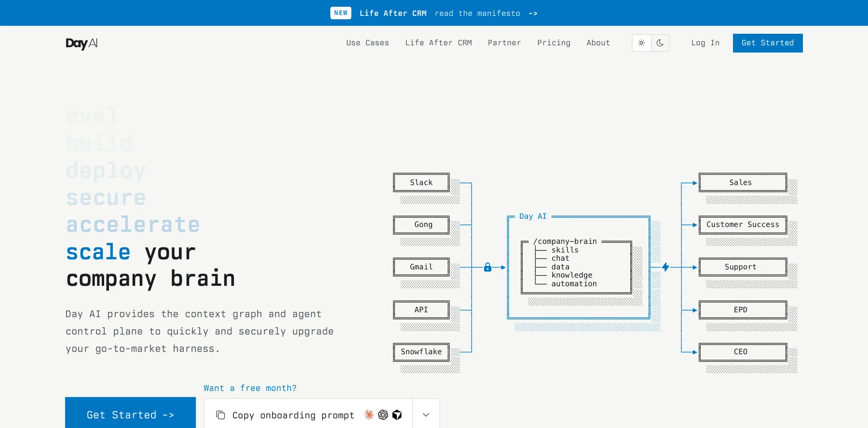Screen dimensions: 868x428
Task: Switch to dark mode moon toggle
Action: coord(660,43)
